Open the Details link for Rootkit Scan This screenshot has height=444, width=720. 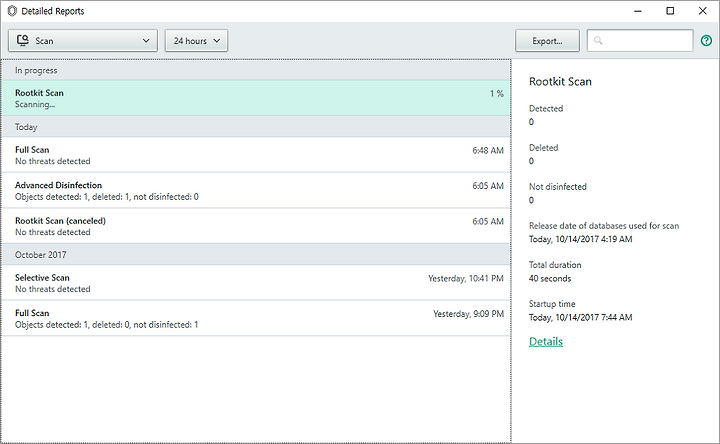pos(546,341)
